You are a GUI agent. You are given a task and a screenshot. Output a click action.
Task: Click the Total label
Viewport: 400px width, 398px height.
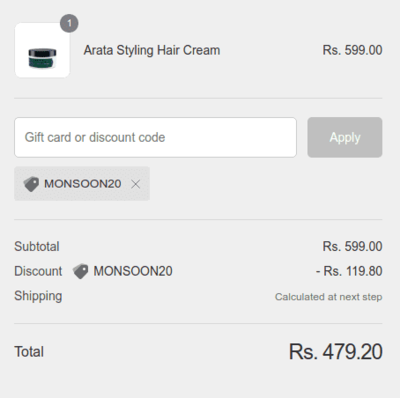tap(29, 352)
